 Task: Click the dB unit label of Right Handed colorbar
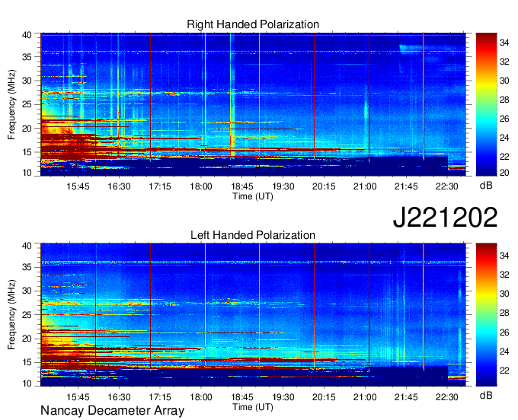tap(486, 186)
